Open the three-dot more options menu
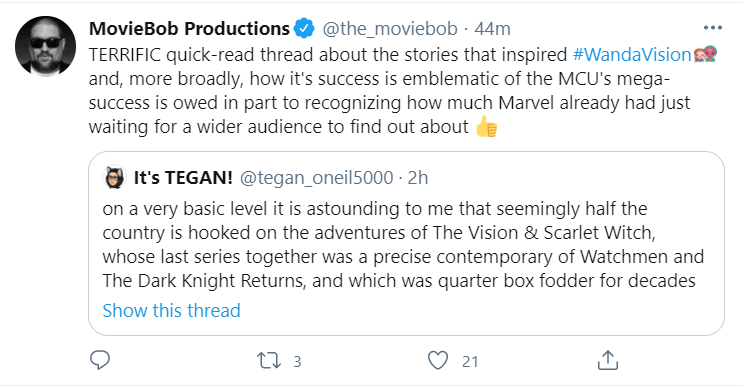This screenshot has height=388, width=744. [x=713, y=28]
